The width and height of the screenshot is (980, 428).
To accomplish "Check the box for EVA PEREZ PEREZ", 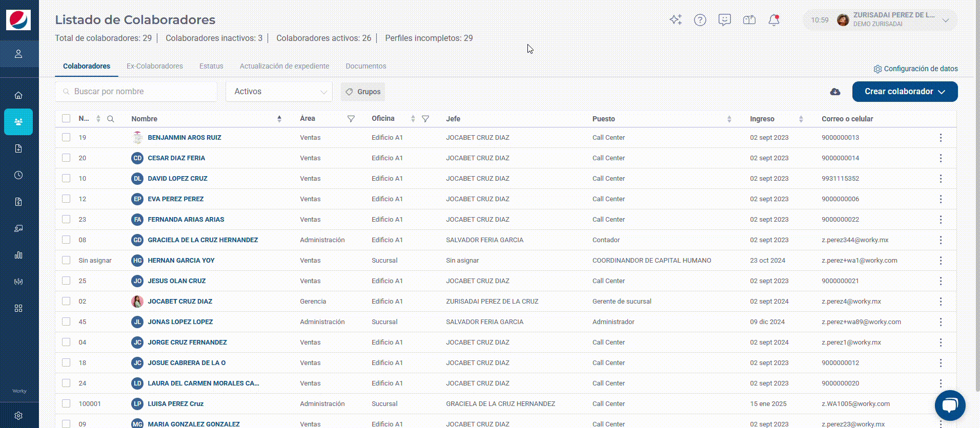I will pos(66,199).
